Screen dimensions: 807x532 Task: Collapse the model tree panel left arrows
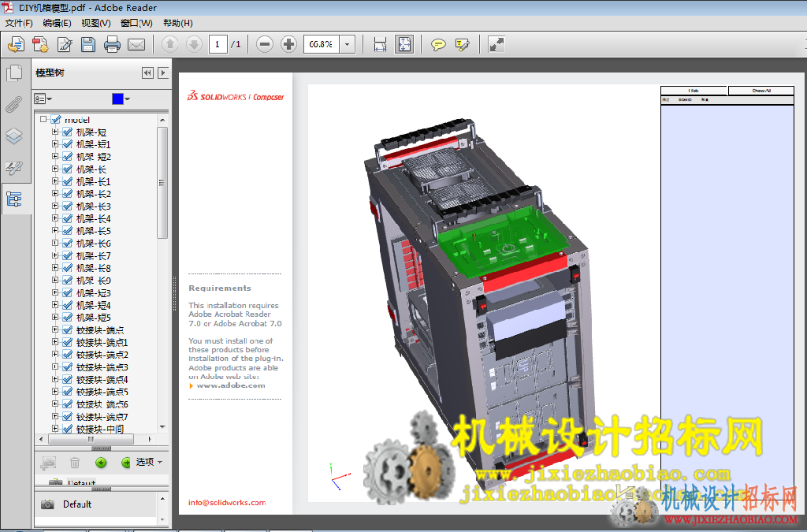pyautogui.click(x=147, y=73)
